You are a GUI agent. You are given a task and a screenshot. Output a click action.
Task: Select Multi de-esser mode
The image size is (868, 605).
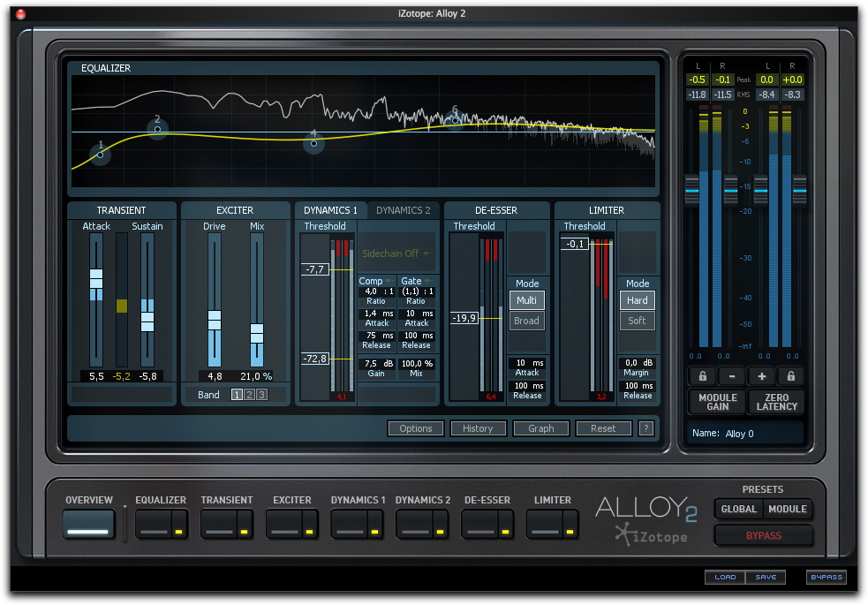click(526, 300)
